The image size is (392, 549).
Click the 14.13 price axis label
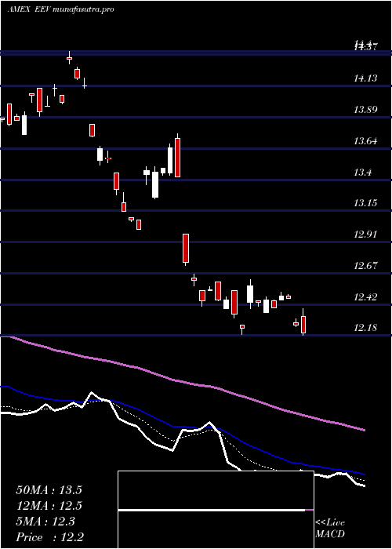366,78
